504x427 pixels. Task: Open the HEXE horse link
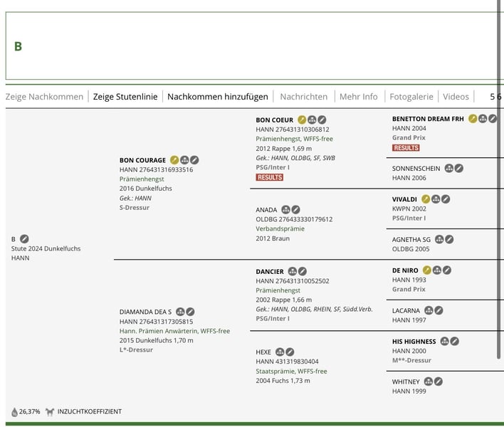[263, 352]
